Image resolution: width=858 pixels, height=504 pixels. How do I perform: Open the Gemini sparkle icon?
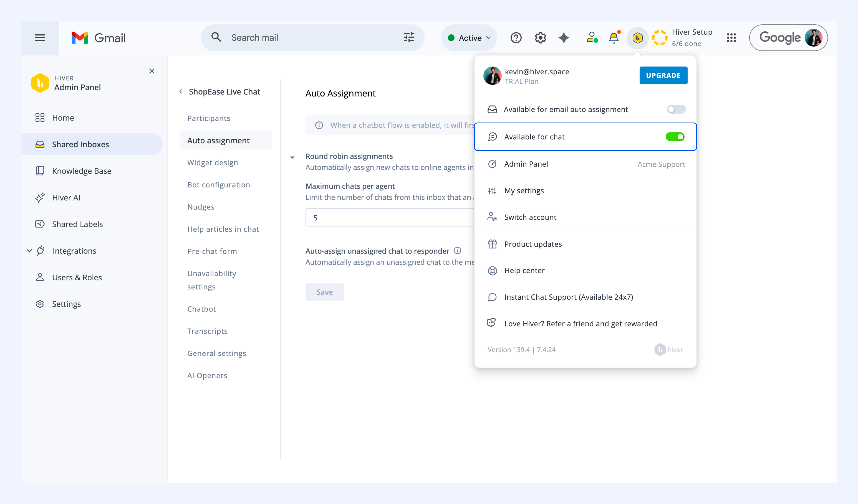pos(564,38)
